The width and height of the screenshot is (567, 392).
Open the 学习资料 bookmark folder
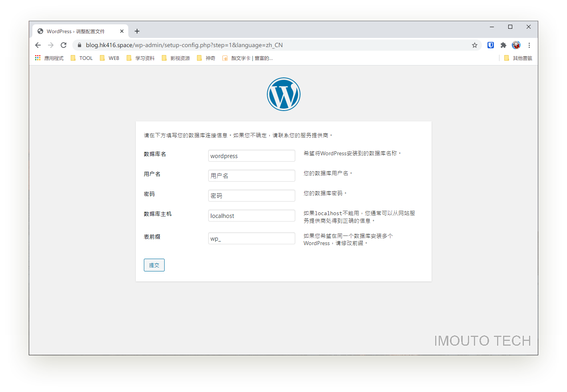[141, 58]
